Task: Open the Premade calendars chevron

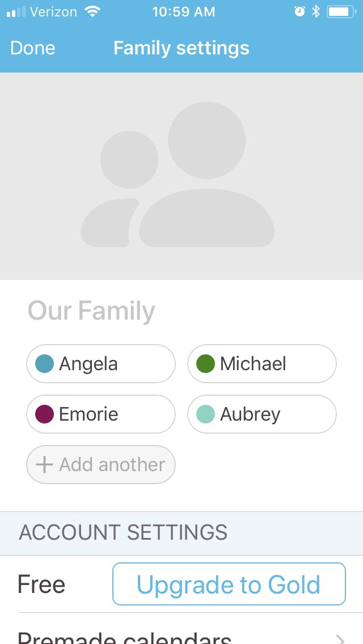Action: pyautogui.click(x=340, y=639)
